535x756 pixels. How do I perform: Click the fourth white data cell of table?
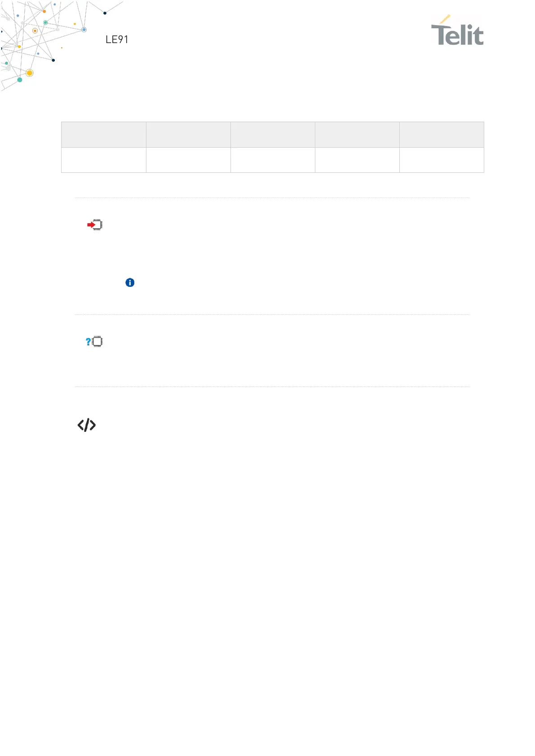pos(357,160)
